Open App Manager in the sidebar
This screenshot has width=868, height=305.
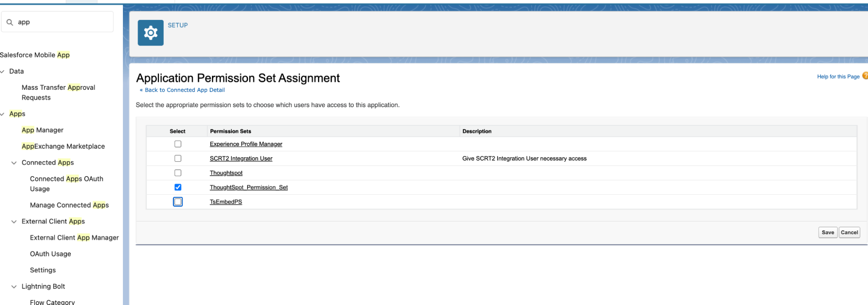(x=43, y=130)
